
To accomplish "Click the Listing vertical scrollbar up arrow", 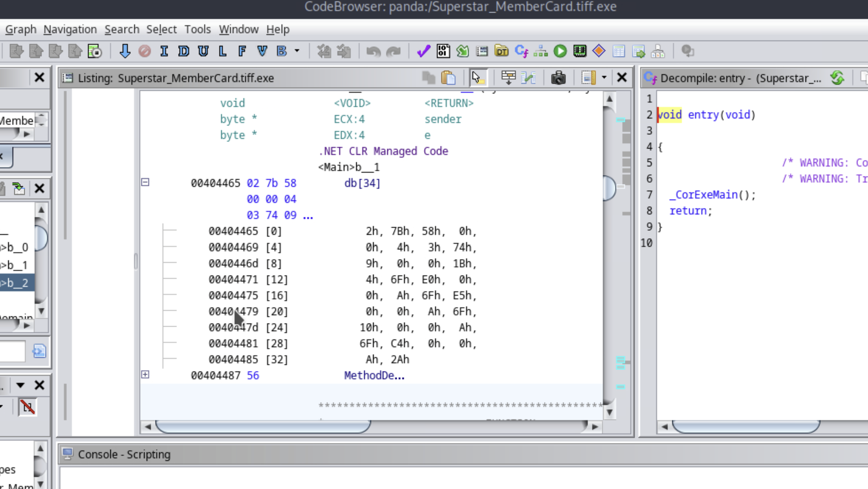I will pos(609,99).
